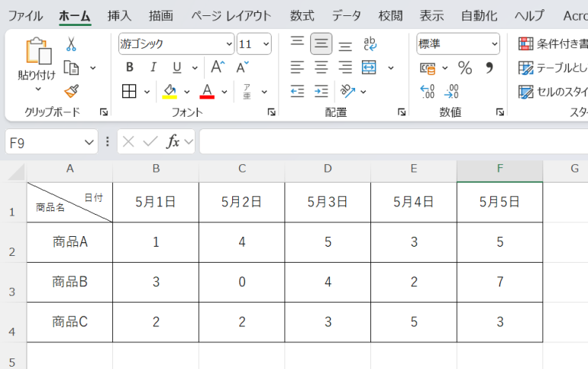Click text orientation icon
The height and width of the screenshot is (369, 588).
[x=347, y=91]
